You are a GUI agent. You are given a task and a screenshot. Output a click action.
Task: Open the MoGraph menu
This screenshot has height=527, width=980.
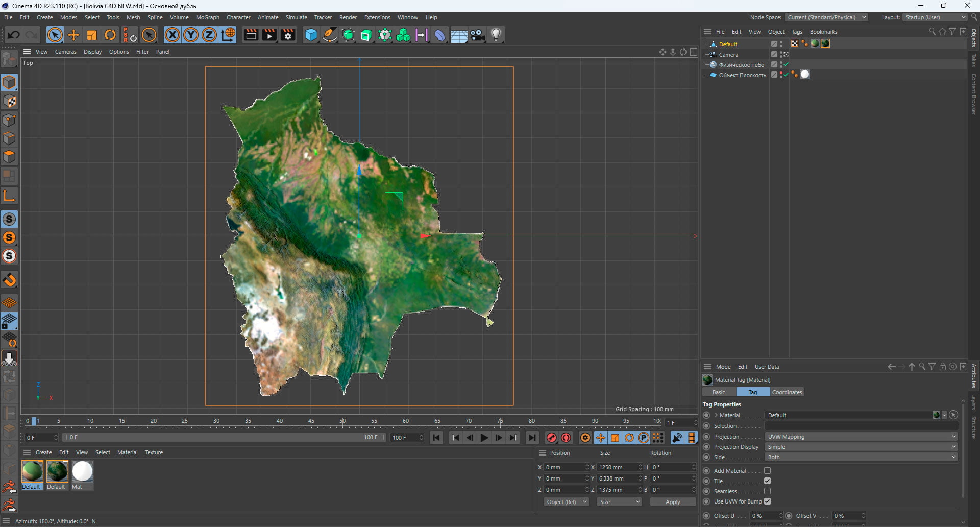click(x=207, y=17)
